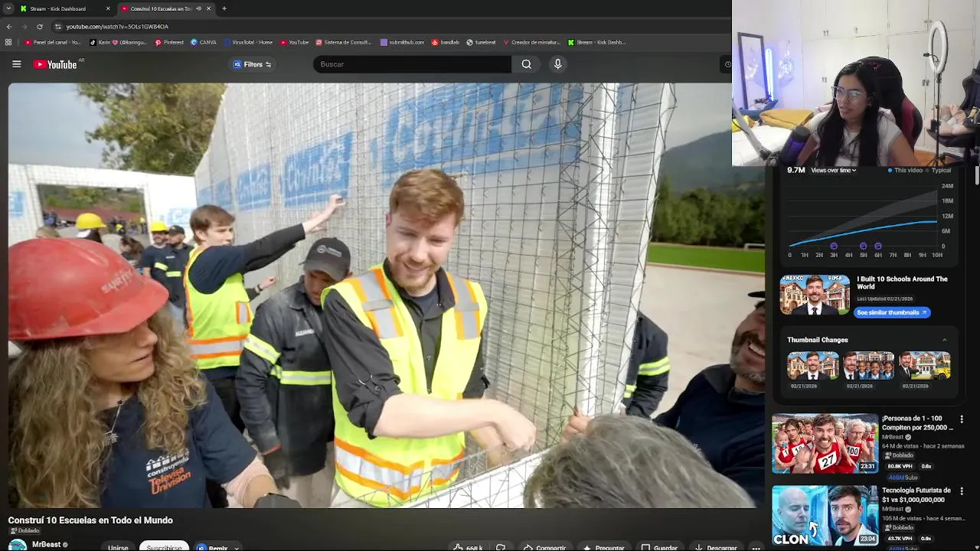Click the site info icon in address bar
Viewport: 980px width, 551px height.
tap(58, 26)
